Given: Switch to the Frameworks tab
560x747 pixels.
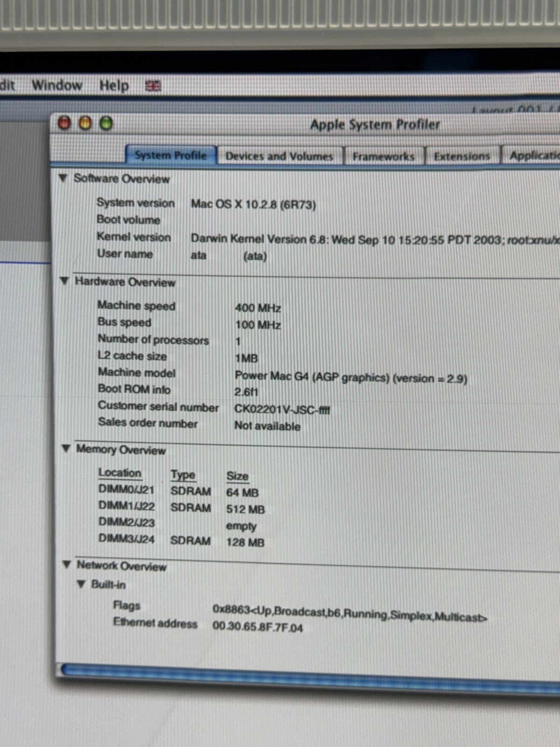Looking at the screenshot, I should [x=383, y=156].
